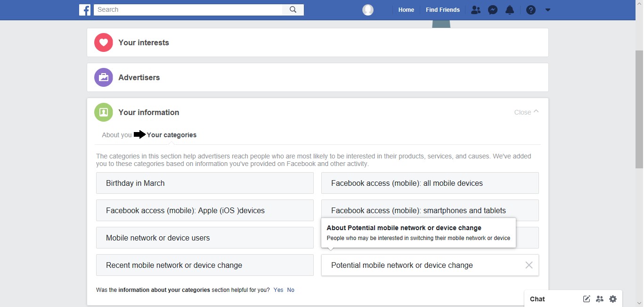Select Facebook access all mobile devices category
Screen dimensions: 644x307
point(430,183)
